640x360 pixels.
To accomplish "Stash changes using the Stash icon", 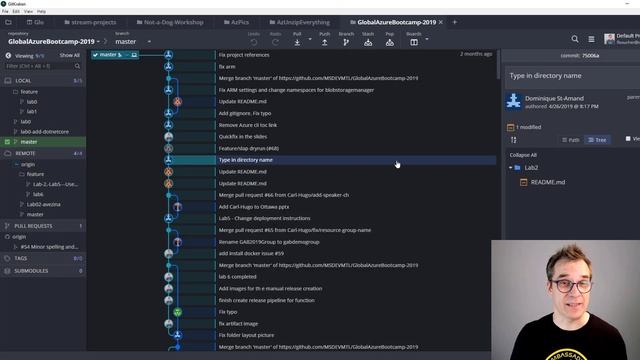I will [x=368, y=42].
